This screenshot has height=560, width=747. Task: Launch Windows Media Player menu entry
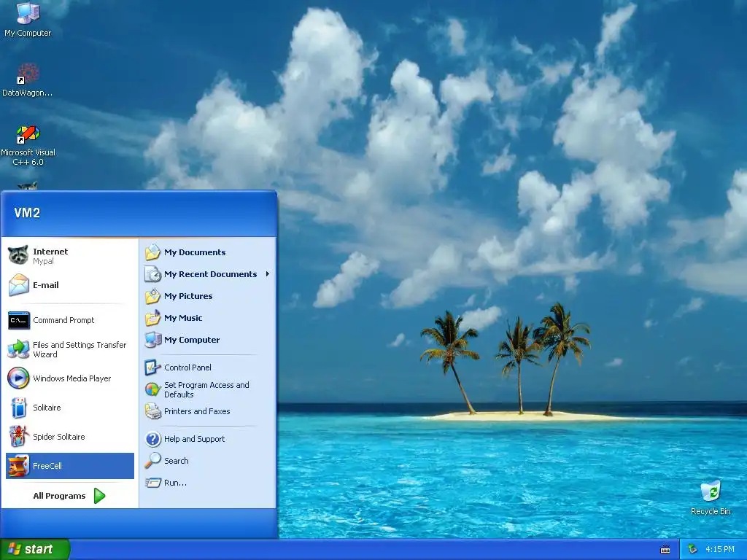click(70, 378)
